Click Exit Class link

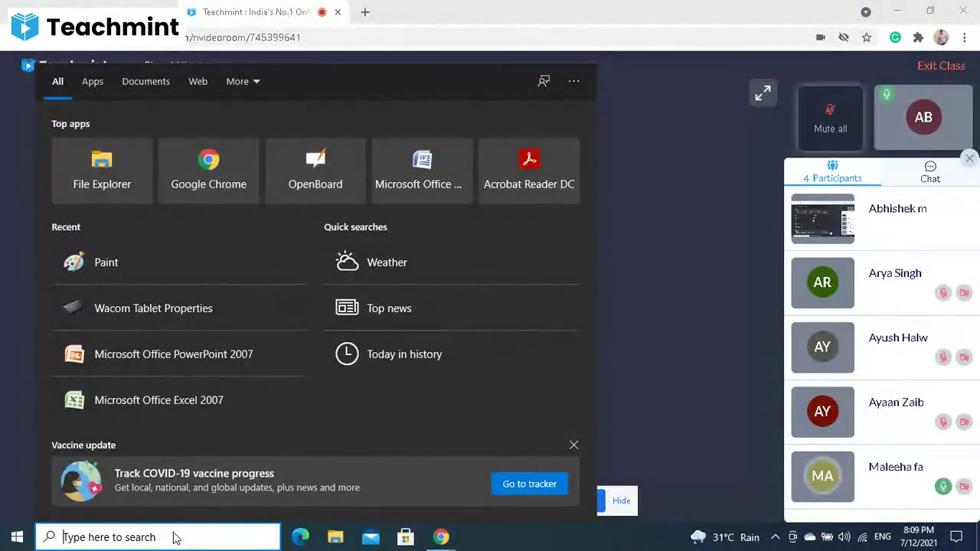941,66
